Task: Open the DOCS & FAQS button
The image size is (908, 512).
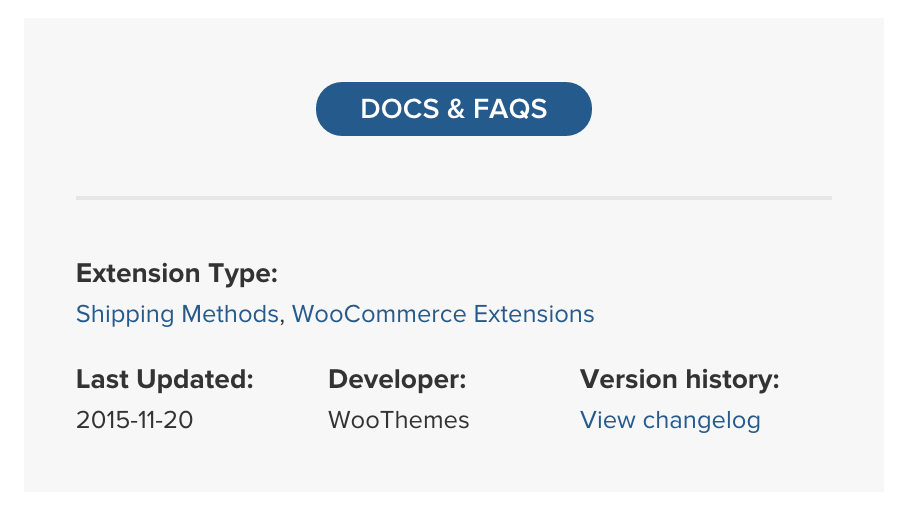Action: [453, 109]
